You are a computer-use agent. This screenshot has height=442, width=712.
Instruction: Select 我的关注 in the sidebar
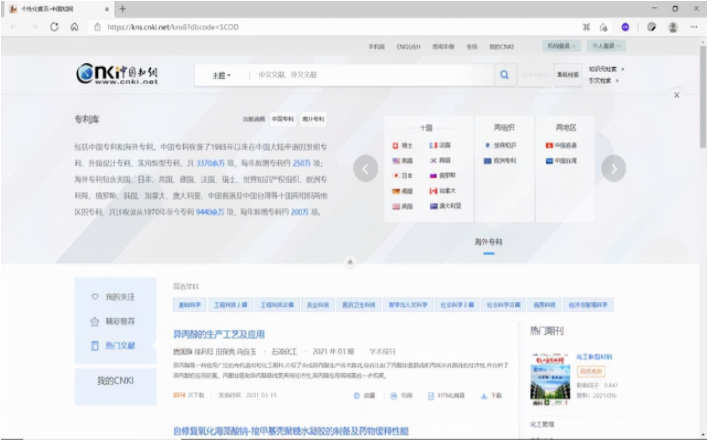[x=118, y=297]
